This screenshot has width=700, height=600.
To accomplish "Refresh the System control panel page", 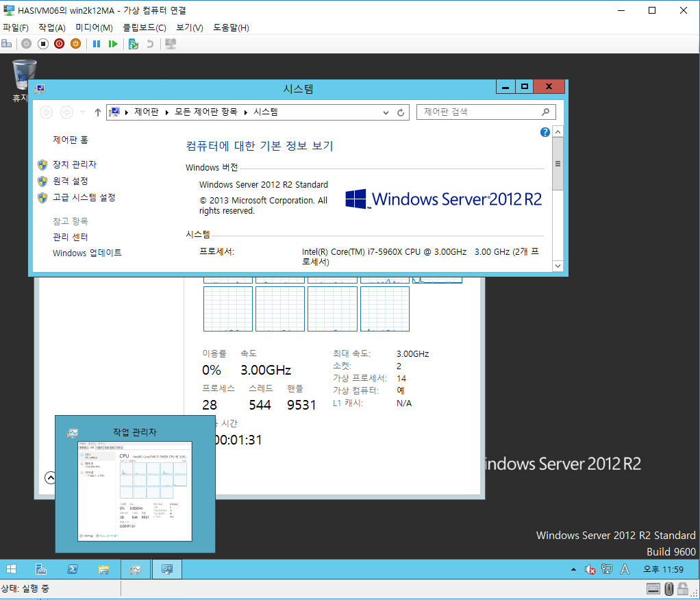I will pos(401,112).
